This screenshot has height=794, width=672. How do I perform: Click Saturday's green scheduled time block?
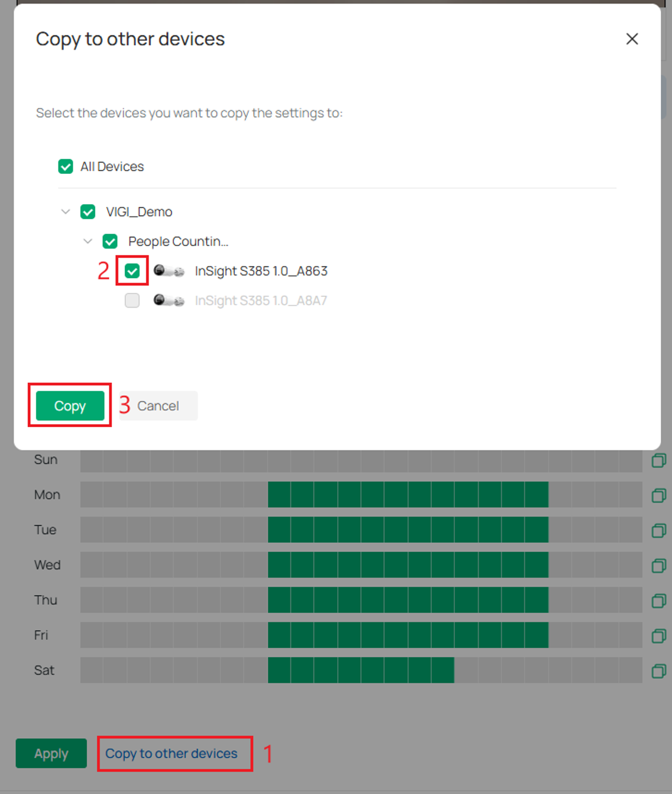coord(361,670)
